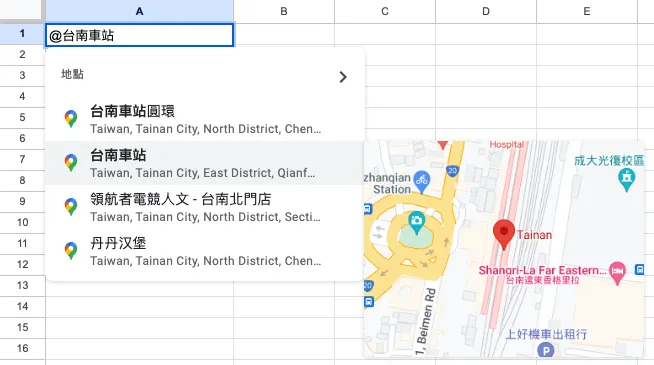The image size is (654, 365).
Task: Click the 上好機車出租行 map label
Action: tap(546, 334)
